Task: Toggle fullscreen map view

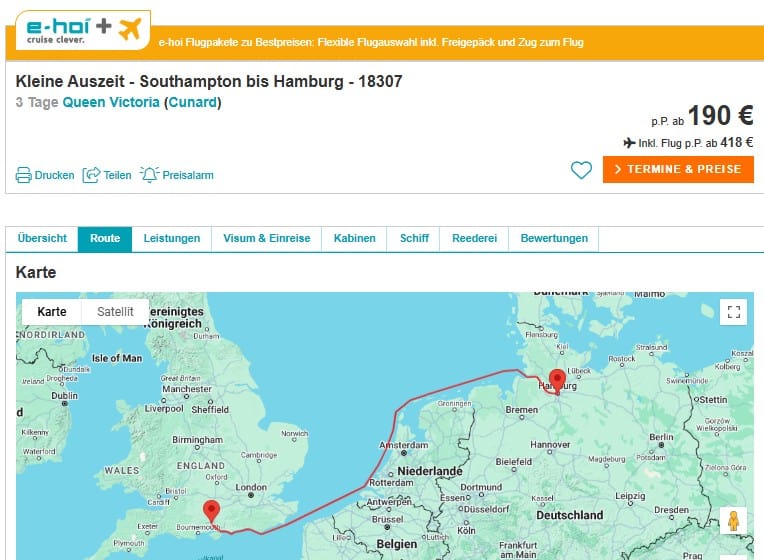Action: coord(733,312)
